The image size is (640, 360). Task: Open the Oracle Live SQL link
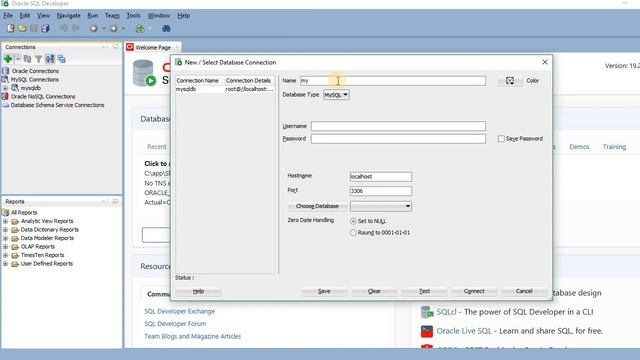tap(464, 331)
